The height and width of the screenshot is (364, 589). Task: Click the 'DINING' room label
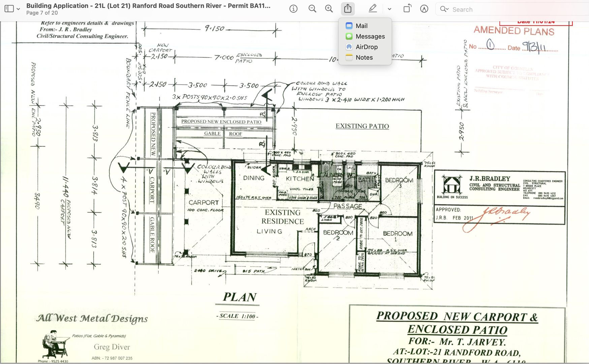pos(254,178)
